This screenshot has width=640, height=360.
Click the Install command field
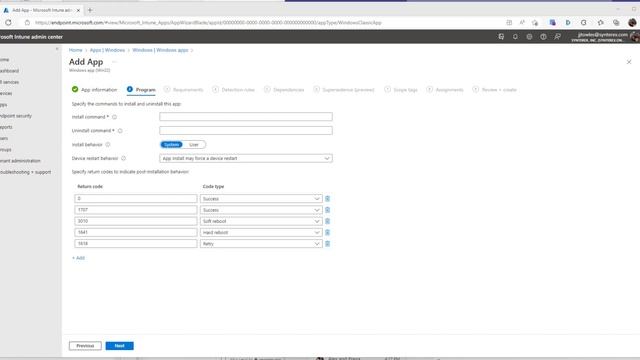[246, 117]
